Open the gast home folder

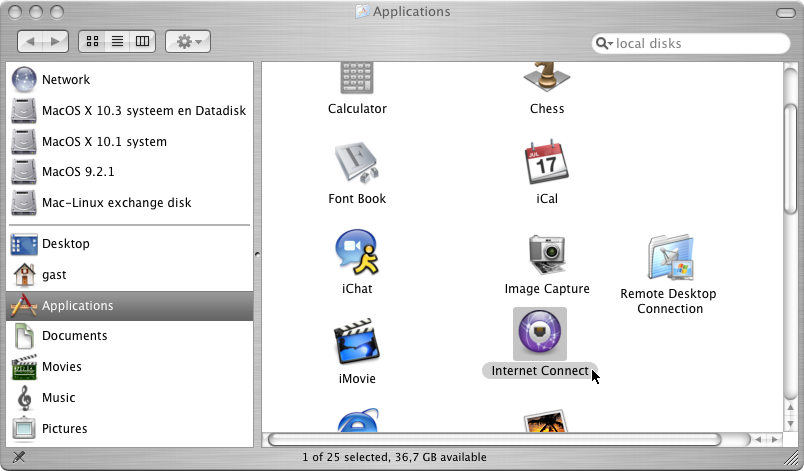pyautogui.click(x=129, y=275)
